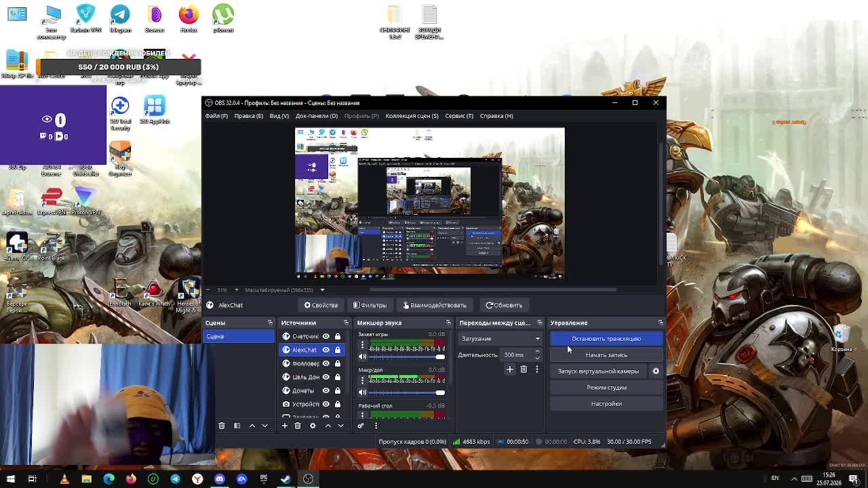
Task: Add a new source with plus icon
Action: click(285, 426)
